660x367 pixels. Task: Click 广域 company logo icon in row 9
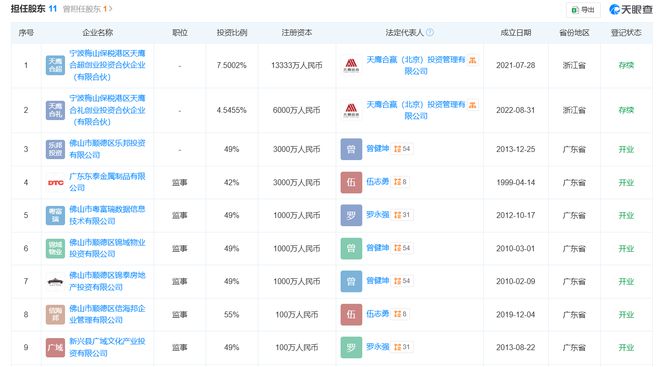pyautogui.click(x=56, y=347)
